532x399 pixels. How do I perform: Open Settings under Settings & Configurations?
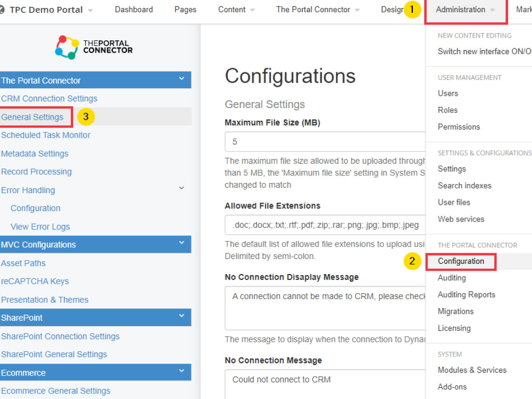(452, 169)
